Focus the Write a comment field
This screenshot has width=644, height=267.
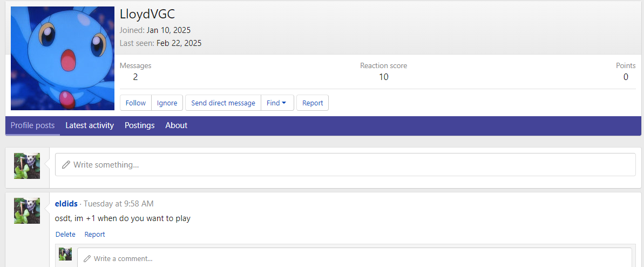pos(356,258)
